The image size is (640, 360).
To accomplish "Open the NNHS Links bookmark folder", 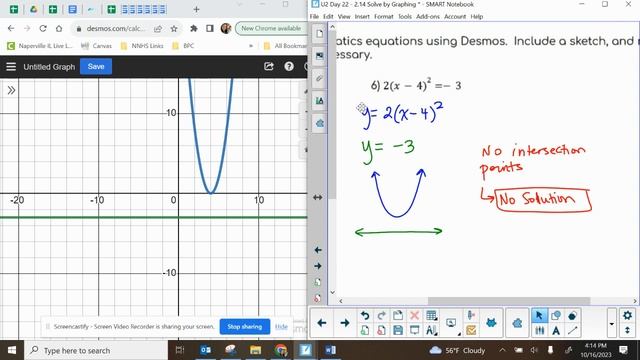I will 142,46.
